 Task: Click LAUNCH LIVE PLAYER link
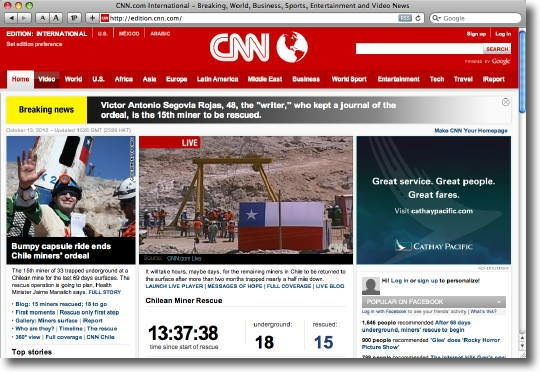click(x=174, y=286)
